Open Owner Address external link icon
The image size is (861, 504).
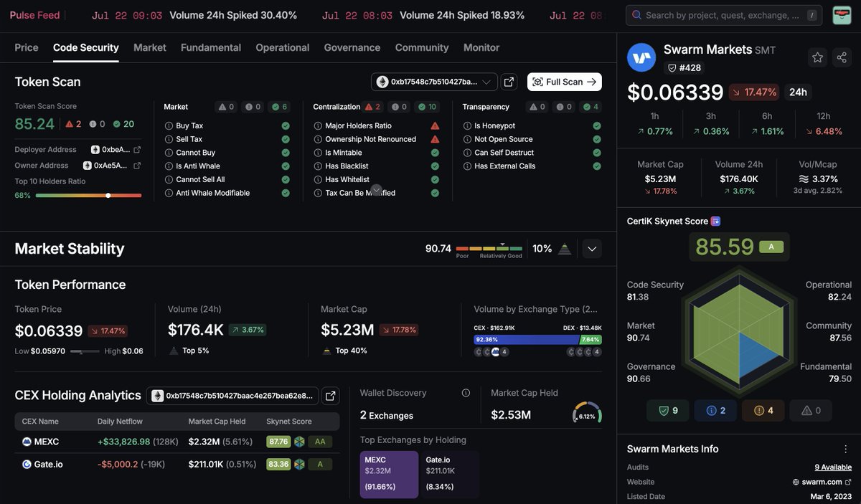(137, 166)
